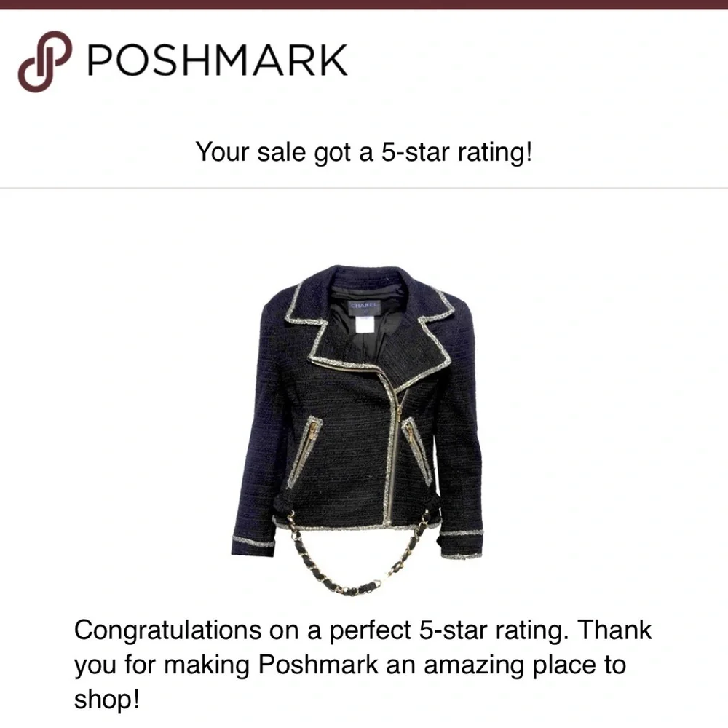Click the Poshmark interlocking P logo icon
This screenshot has height=728, width=728.
coord(45,61)
